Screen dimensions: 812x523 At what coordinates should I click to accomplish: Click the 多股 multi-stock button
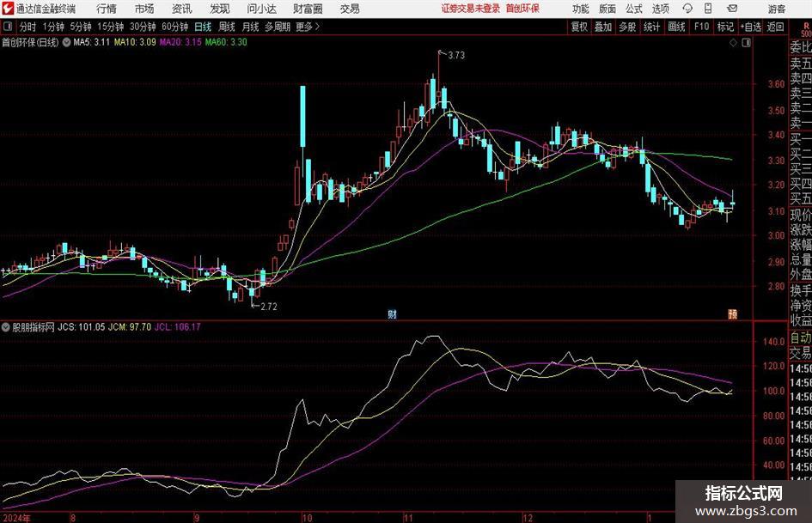[627, 27]
